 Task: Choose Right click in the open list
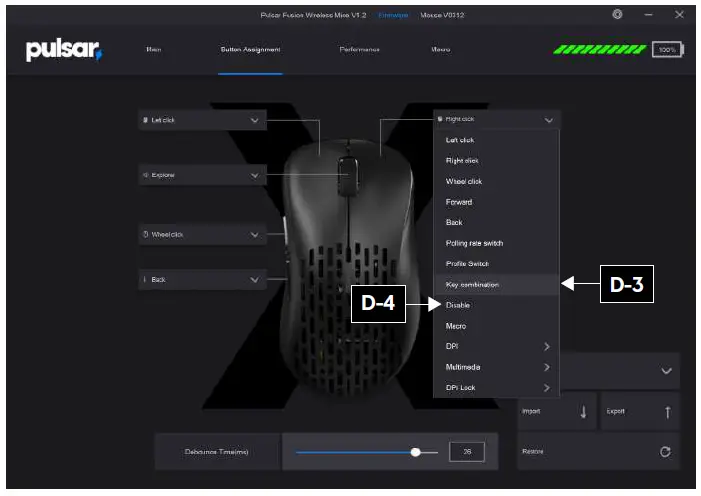(x=497, y=161)
